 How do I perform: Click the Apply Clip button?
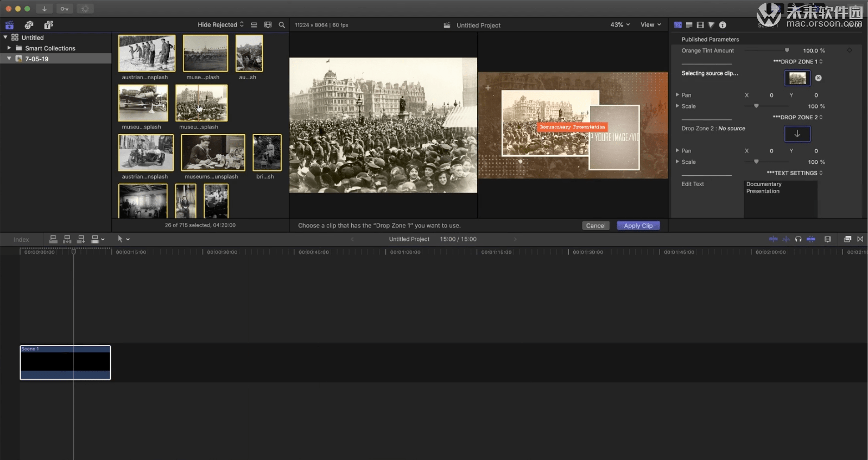pos(638,226)
